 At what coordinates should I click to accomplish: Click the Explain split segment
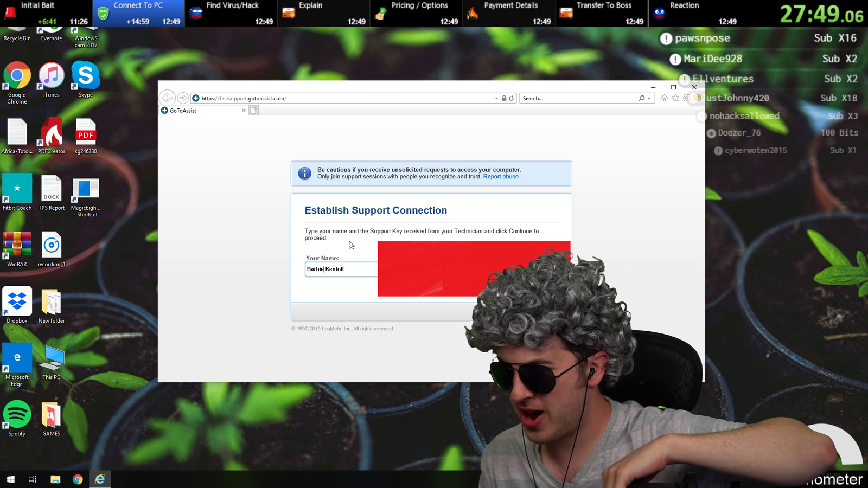click(324, 14)
